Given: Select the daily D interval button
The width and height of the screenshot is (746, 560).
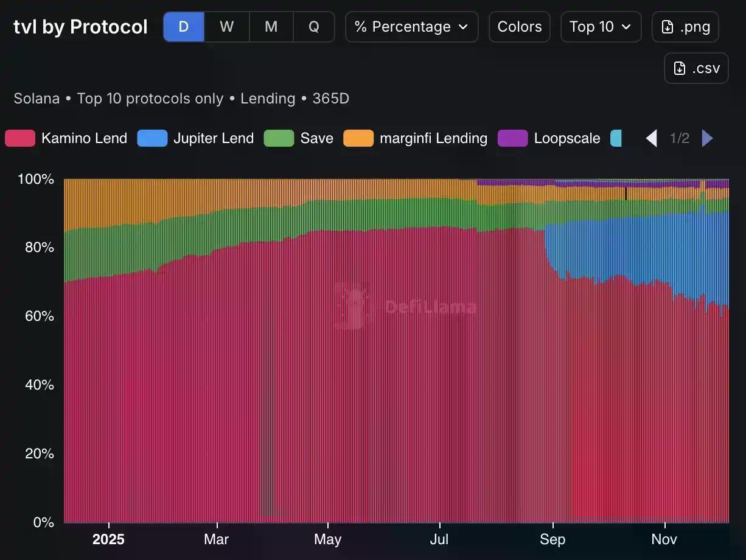Looking at the screenshot, I should click(x=184, y=27).
